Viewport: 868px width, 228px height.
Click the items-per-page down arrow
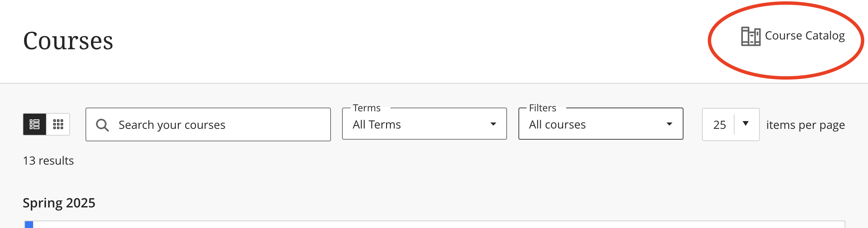pos(746,123)
